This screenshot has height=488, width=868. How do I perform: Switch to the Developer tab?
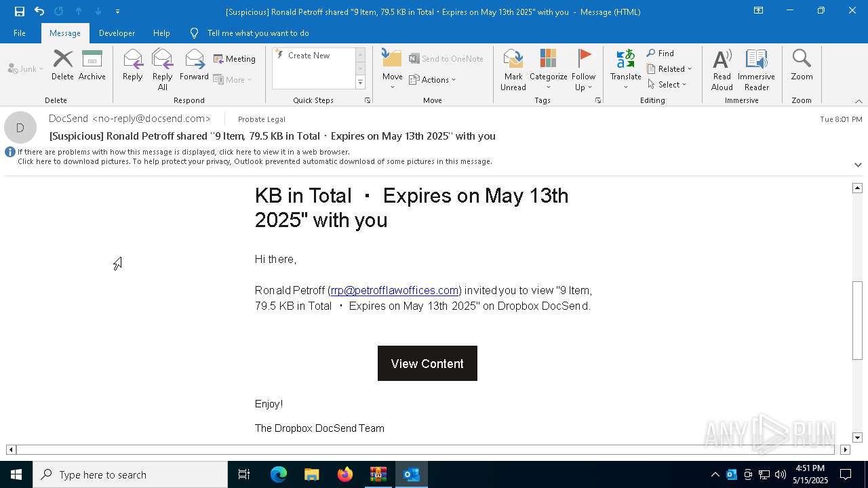117,33
